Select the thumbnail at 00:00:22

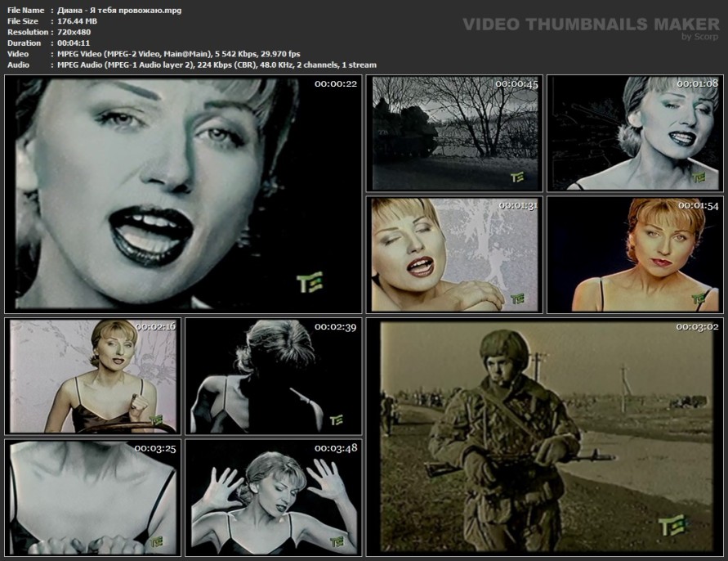pyautogui.click(x=183, y=194)
